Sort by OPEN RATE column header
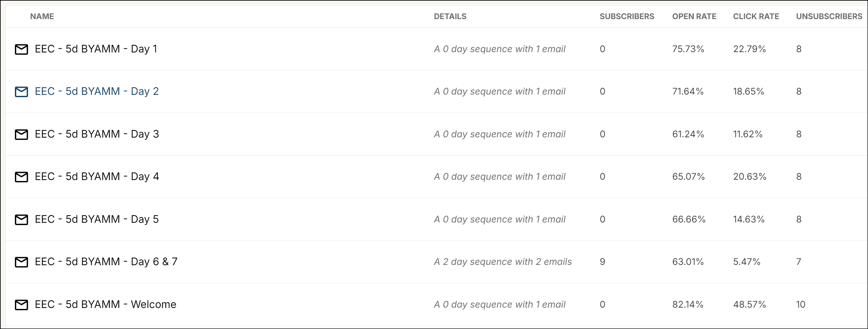The height and width of the screenshot is (329, 868). (x=694, y=16)
